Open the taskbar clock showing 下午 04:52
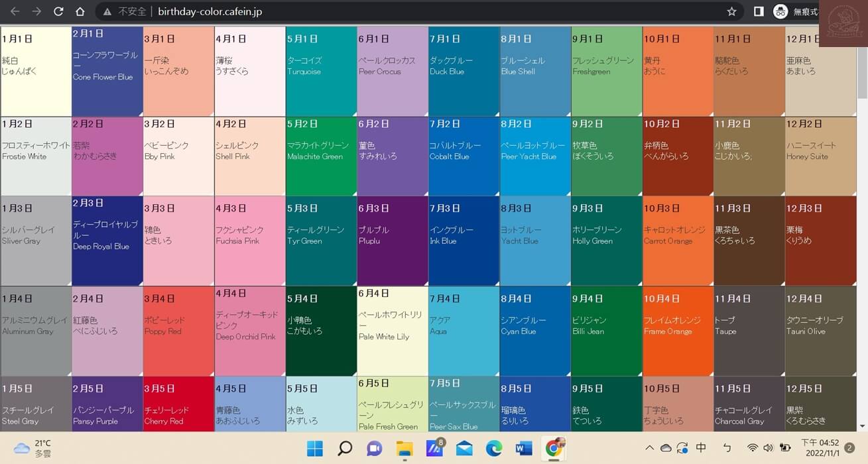 (820, 448)
